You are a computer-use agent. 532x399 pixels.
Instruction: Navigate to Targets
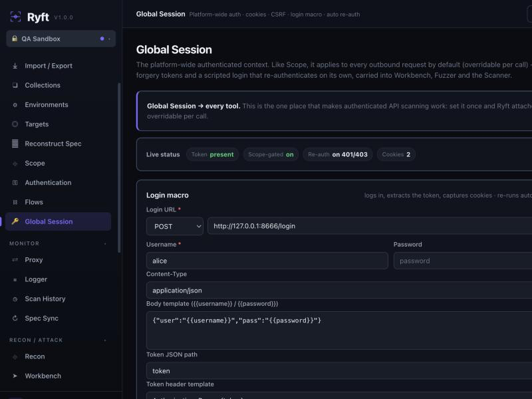(x=58, y=124)
